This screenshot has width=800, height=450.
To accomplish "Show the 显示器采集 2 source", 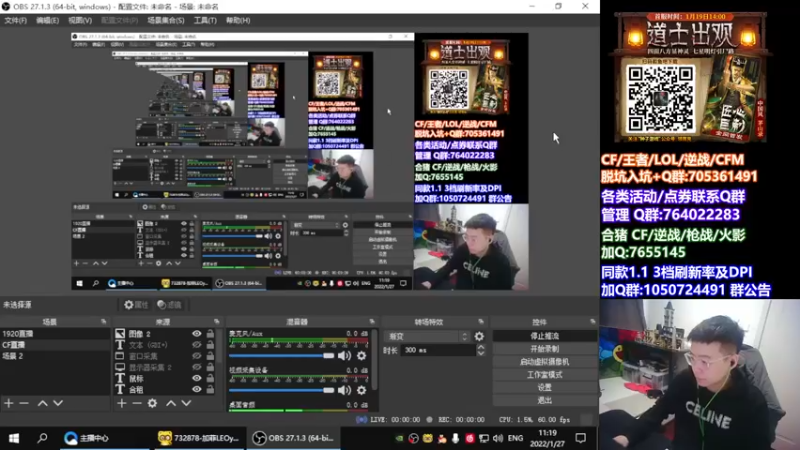I will point(196,367).
